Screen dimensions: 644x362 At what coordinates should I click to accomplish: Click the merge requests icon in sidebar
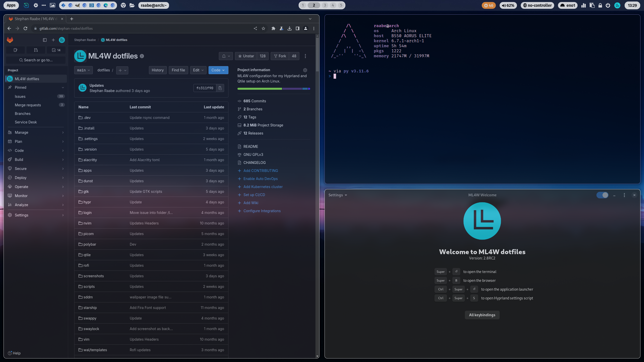36,50
